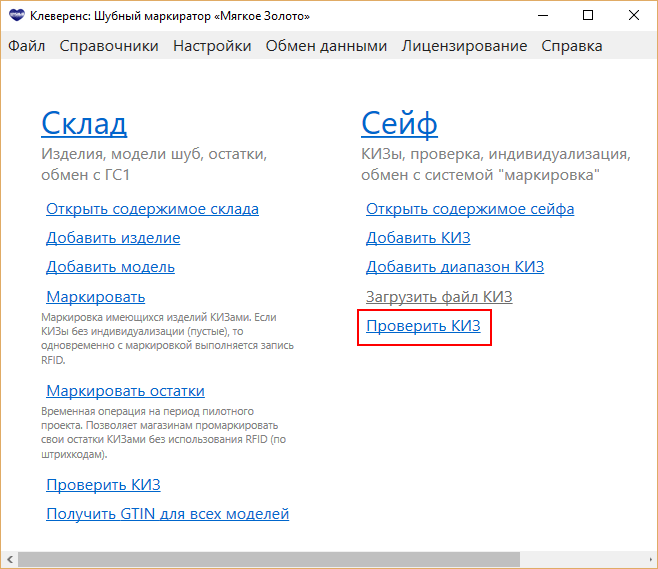
Task: Click the scrollbar right arrow
Action: [x=650, y=559]
